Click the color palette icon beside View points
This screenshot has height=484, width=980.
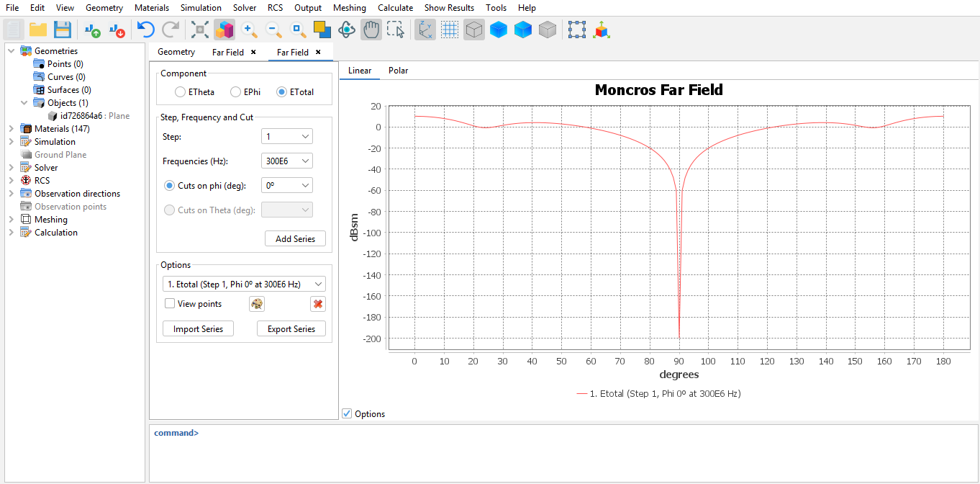click(x=257, y=304)
